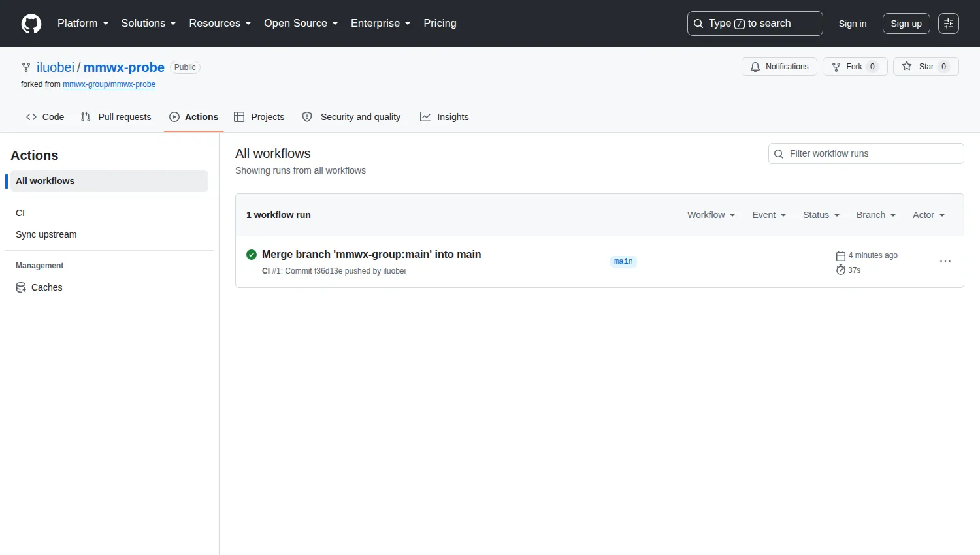980x555 pixels.
Task: Open the GitHub homepage logo
Action: 31,24
